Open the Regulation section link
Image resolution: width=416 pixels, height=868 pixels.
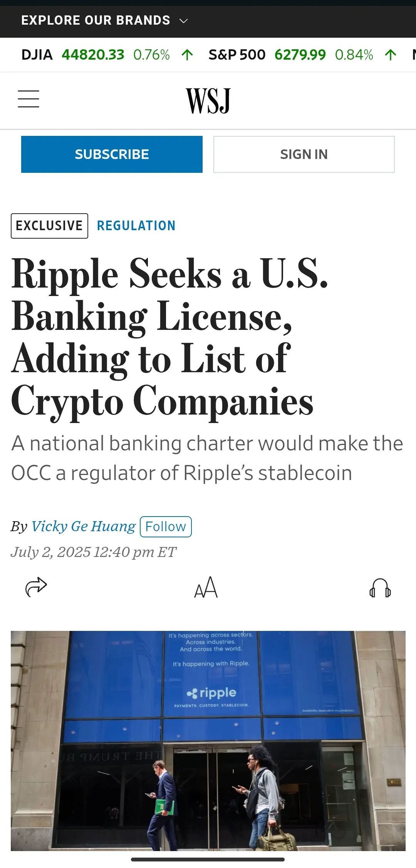point(136,226)
